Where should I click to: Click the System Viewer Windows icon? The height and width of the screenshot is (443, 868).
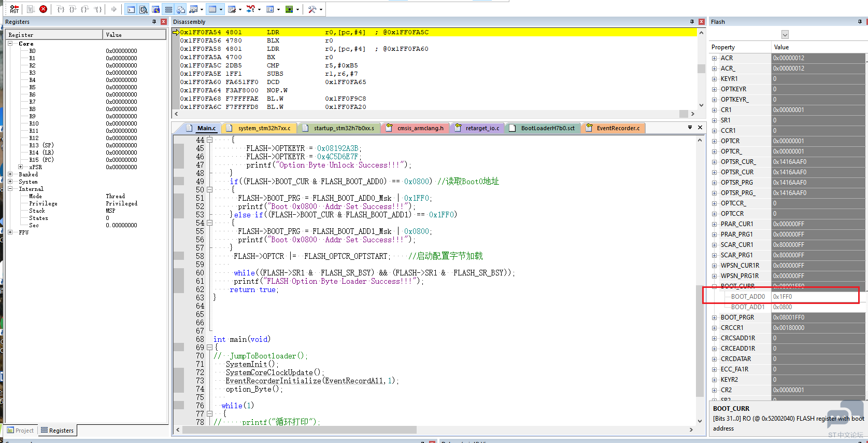[289, 9]
